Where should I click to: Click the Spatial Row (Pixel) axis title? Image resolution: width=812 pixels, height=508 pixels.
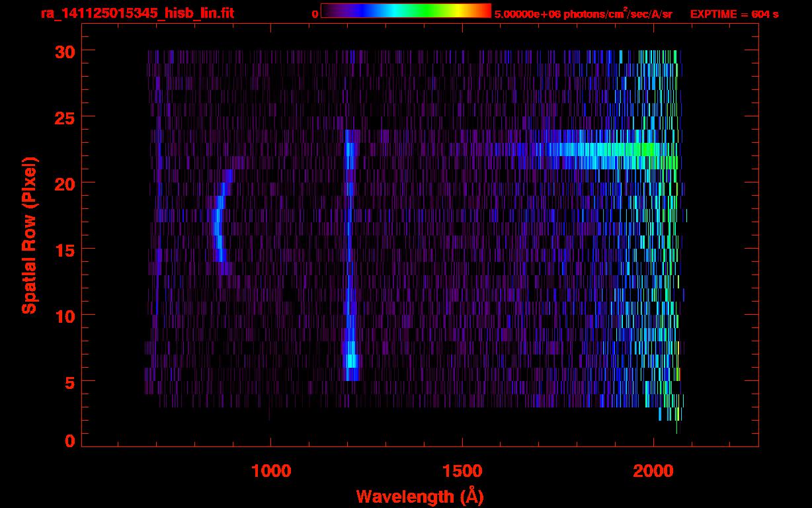click(x=29, y=235)
